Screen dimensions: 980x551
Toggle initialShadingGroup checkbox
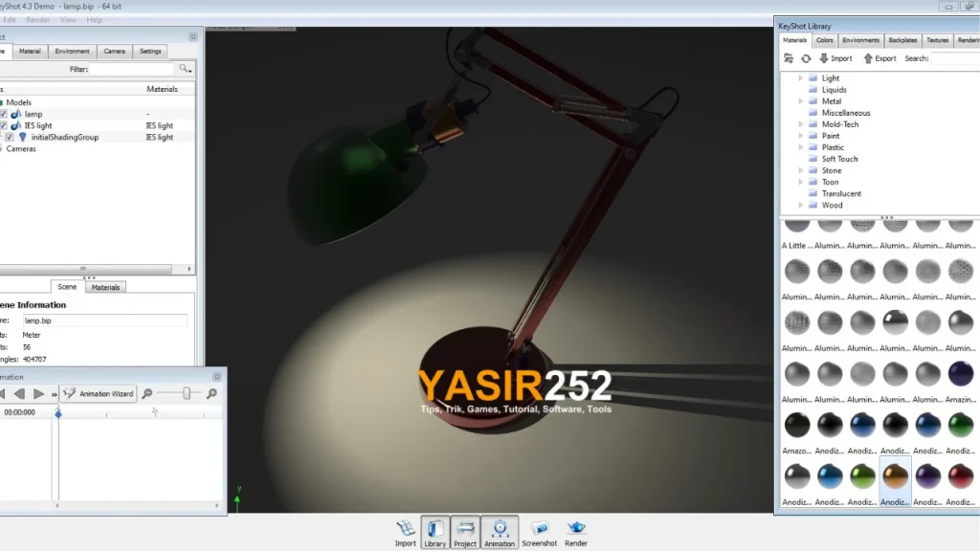(x=10, y=137)
